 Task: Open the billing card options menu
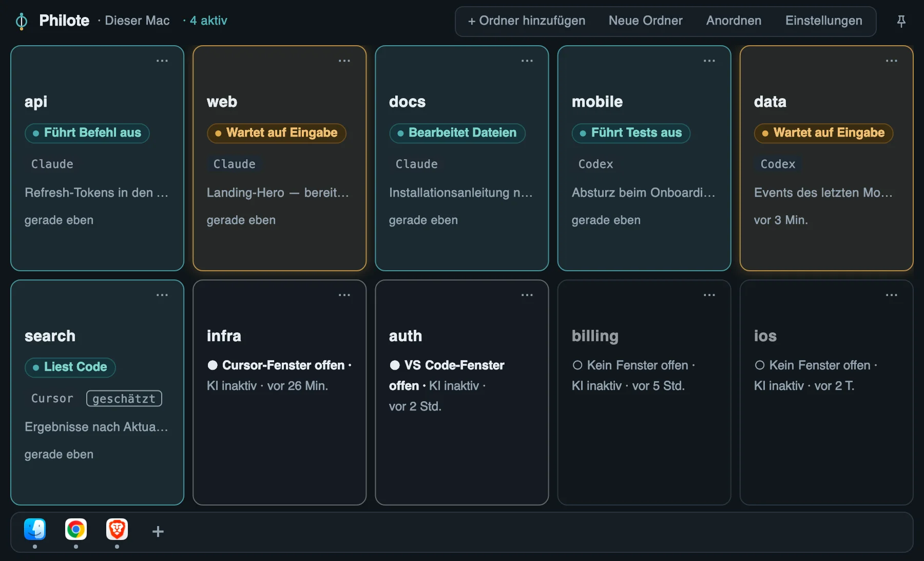coord(709,295)
